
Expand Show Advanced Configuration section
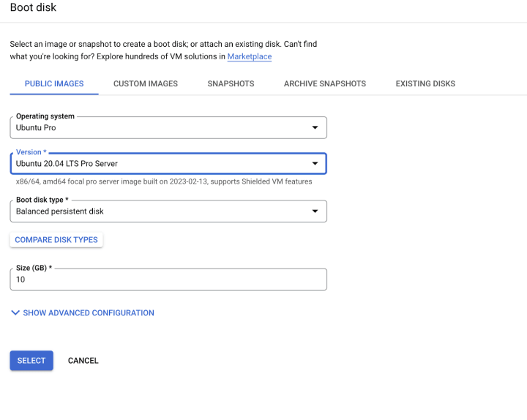[x=88, y=313]
